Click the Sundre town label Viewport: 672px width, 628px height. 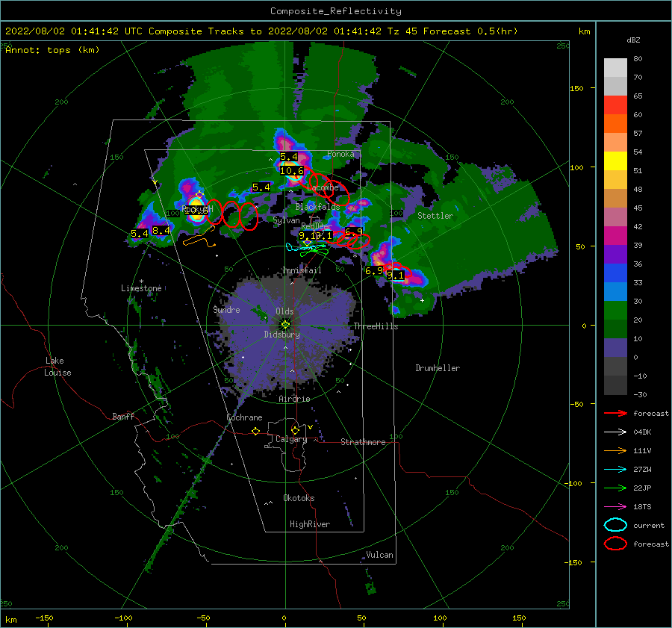point(226,309)
